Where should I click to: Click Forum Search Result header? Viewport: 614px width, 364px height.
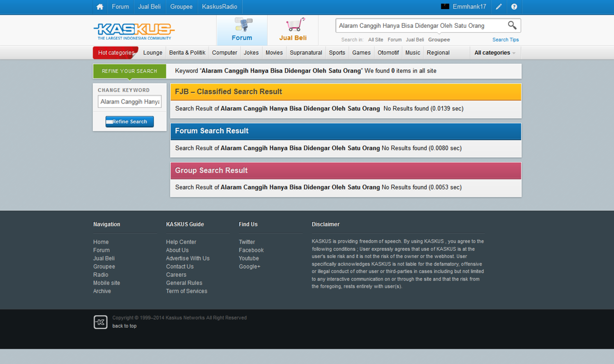tap(346, 131)
